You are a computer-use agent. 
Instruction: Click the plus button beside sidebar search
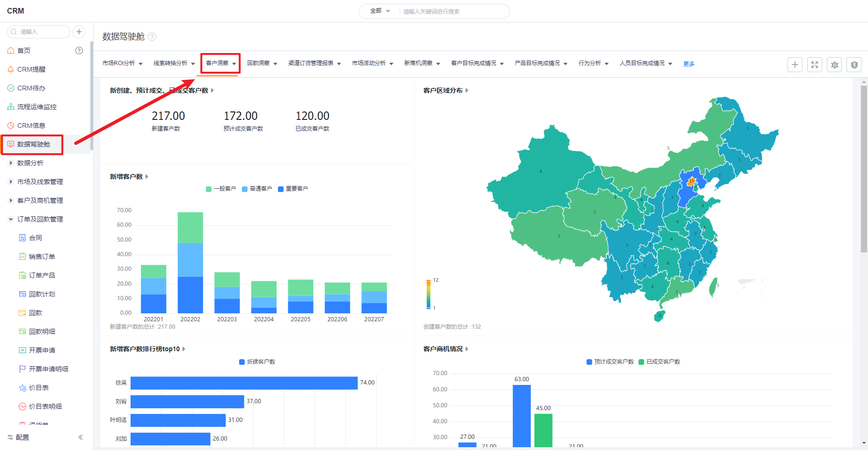point(79,32)
